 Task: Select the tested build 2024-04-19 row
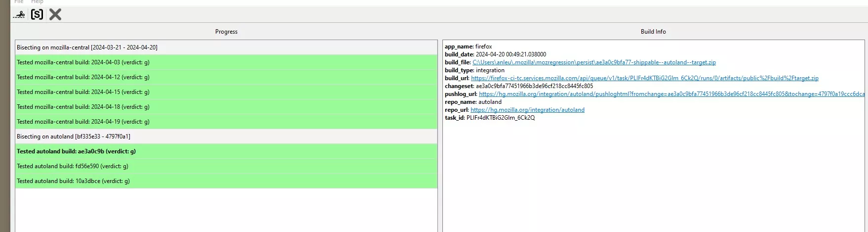[226, 122]
